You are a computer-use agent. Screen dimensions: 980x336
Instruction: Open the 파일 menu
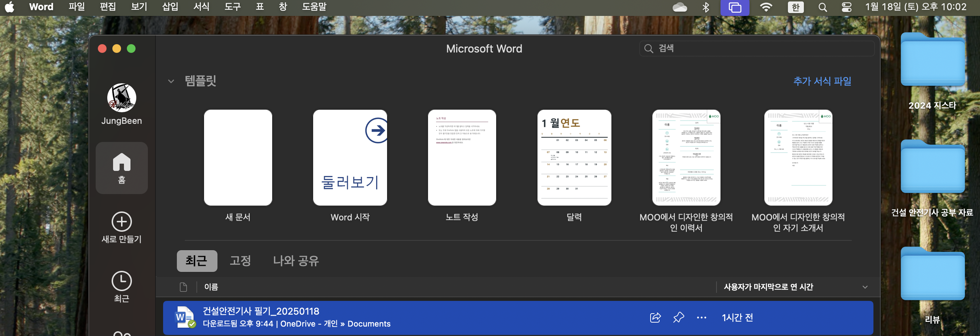tap(76, 7)
